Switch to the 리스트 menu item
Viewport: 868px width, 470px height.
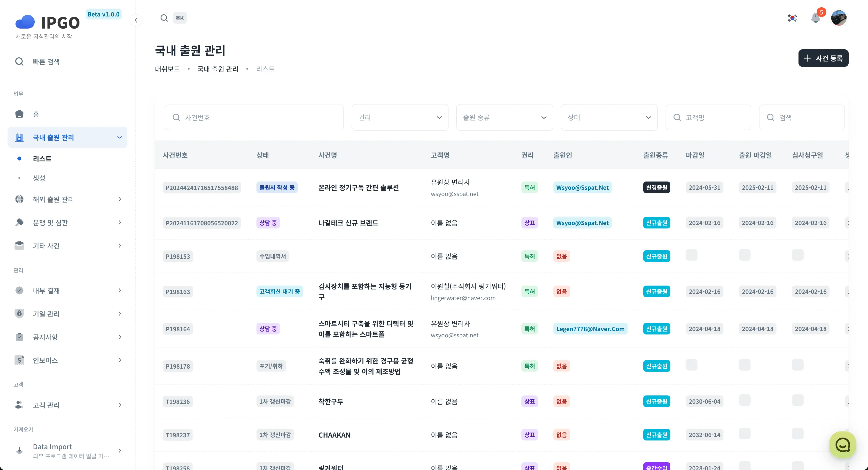42,159
